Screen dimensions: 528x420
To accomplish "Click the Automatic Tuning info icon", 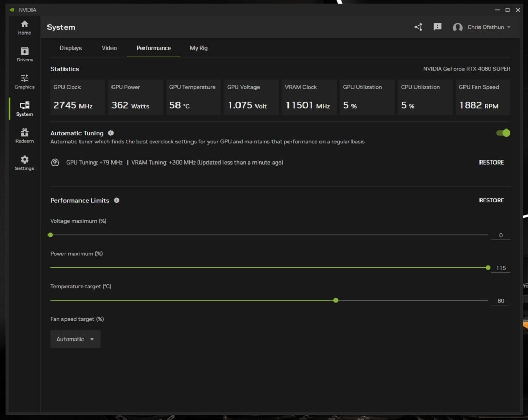I will click(111, 133).
